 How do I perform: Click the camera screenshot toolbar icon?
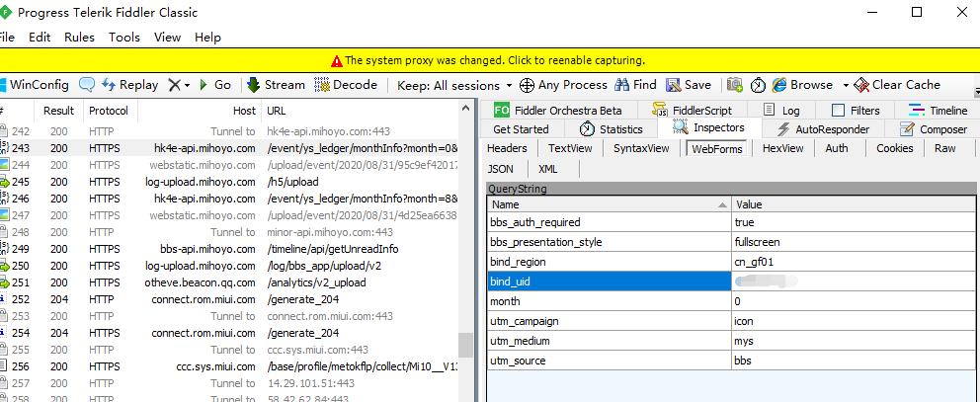(735, 85)
